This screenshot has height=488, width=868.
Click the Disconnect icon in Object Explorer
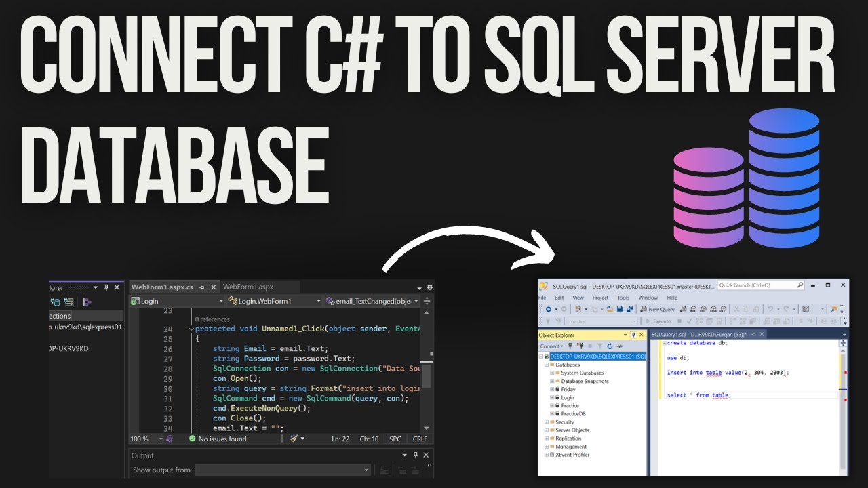580,346
